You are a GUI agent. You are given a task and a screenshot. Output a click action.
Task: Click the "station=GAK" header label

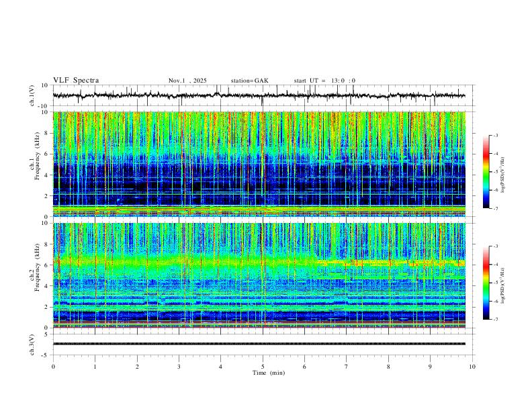click(x=249, y=81)
